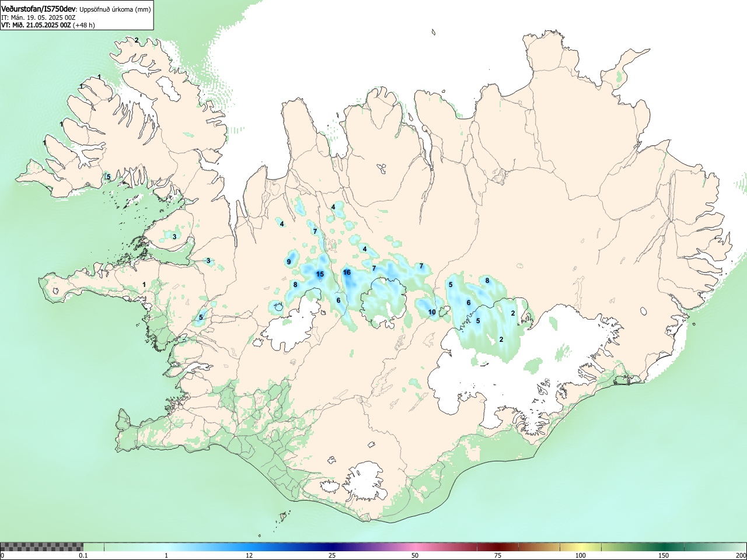Click the 'VT: Mið. 21.05.2025 00Z (+48 h)' line

point(48,25)
